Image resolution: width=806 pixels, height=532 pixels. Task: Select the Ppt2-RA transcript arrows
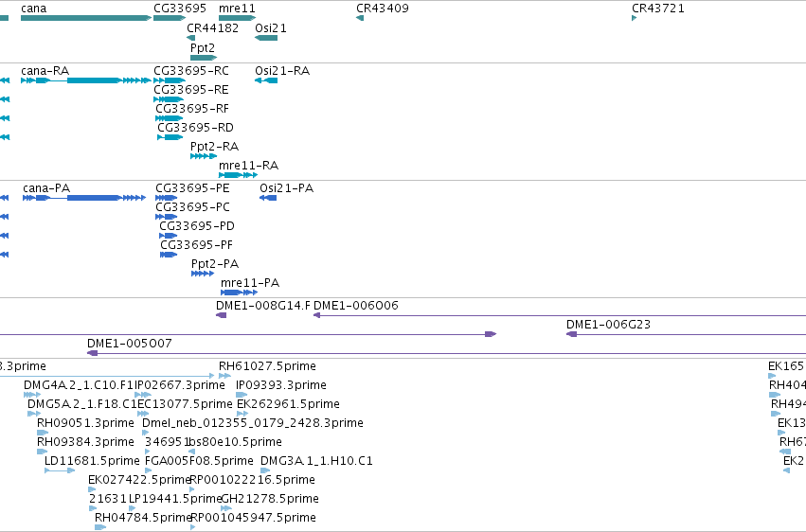[204, 156]
